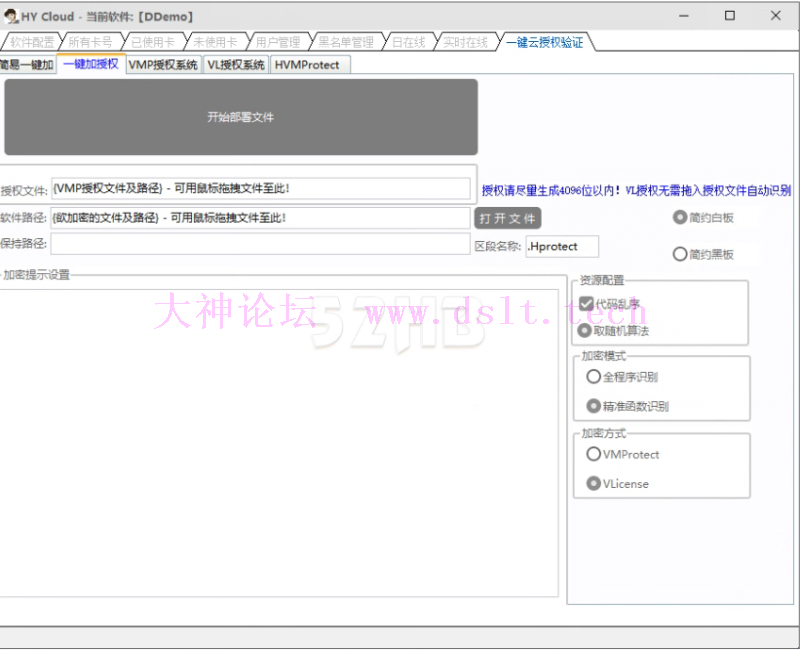This screenshot has height=650, width=801.
Task: Switch to the VMP授权系统 tab
Action: click(x=163, y=65)
